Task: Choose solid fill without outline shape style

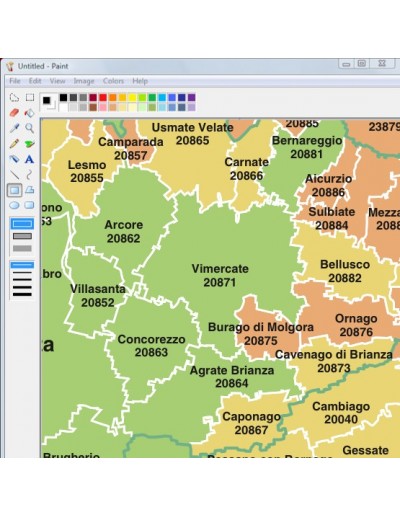Action: click(x=22, y=248)
